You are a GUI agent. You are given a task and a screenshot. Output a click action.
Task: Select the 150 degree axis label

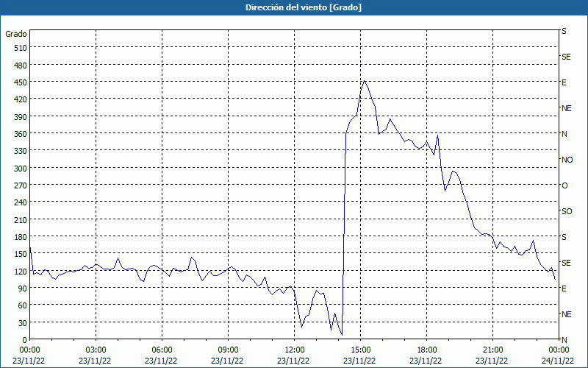pyautogui.click(x=21, y=254)
